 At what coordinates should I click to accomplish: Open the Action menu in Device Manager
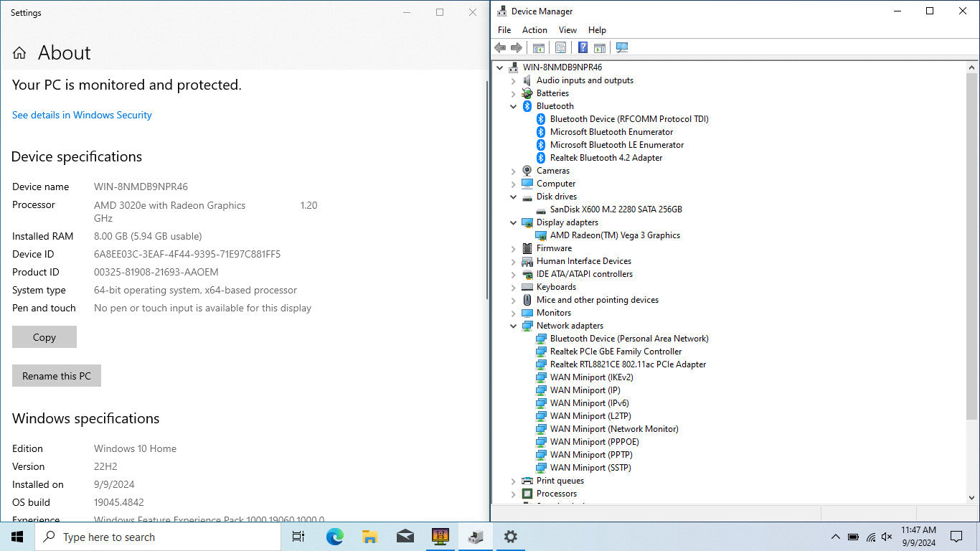(534, 30)
